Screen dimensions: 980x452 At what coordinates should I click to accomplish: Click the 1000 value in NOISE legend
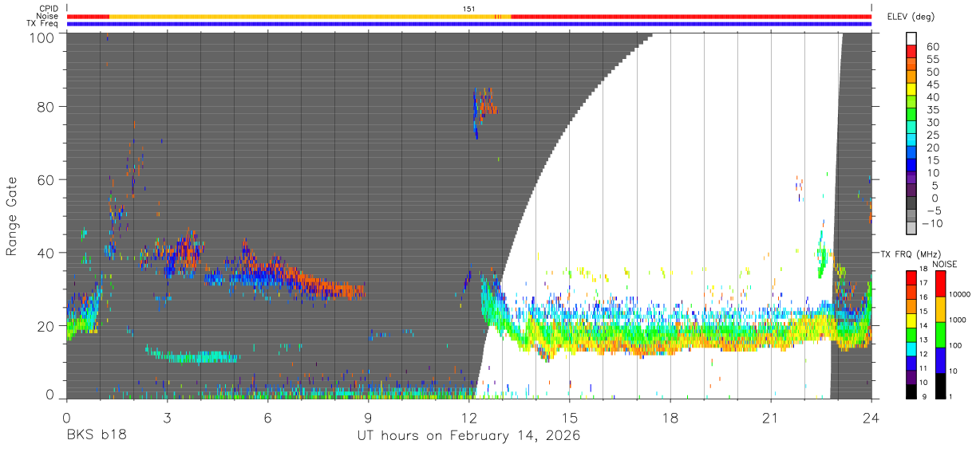957,320
